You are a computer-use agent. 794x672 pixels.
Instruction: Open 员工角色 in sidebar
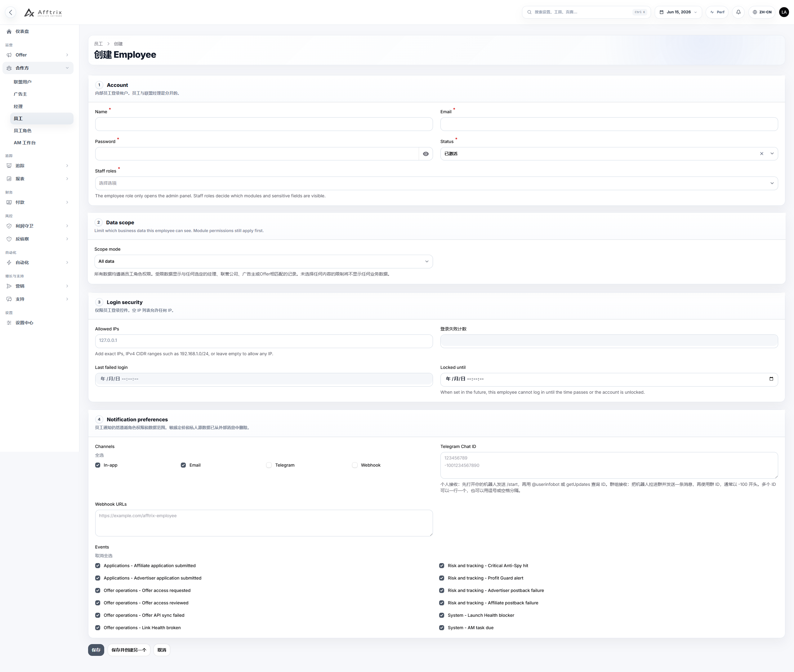click(x=22, y=131)
